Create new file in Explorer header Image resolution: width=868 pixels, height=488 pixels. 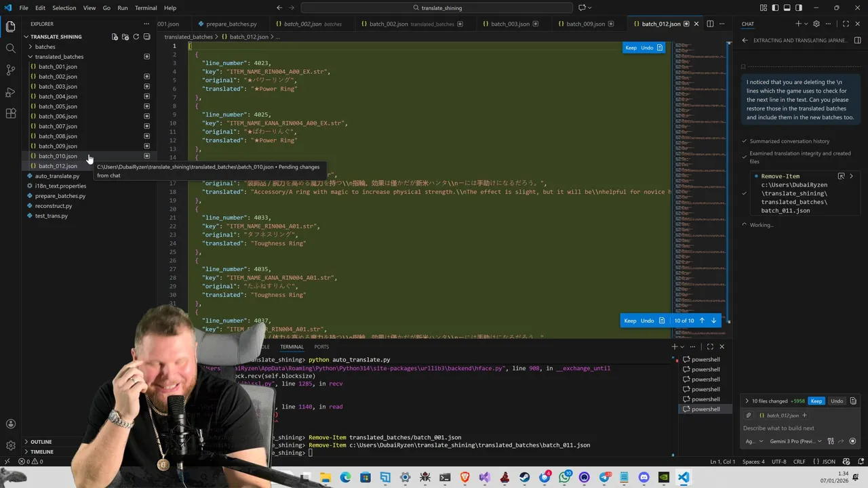(x=115, y=37)
